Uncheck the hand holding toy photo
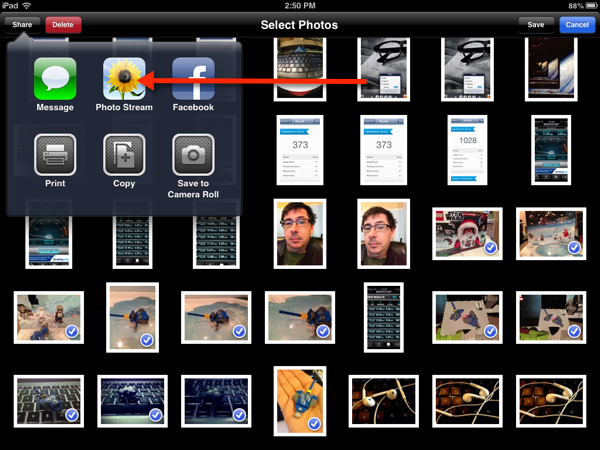 (x=299, y=401)
